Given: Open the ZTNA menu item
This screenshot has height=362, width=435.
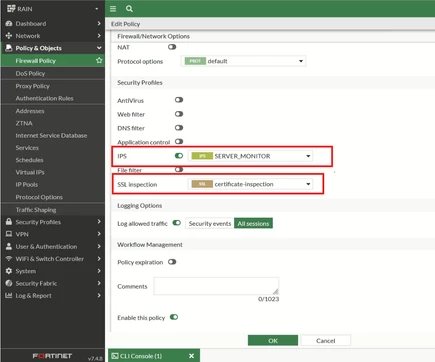Looking at the screenshot, I should (x=53, y=123).
